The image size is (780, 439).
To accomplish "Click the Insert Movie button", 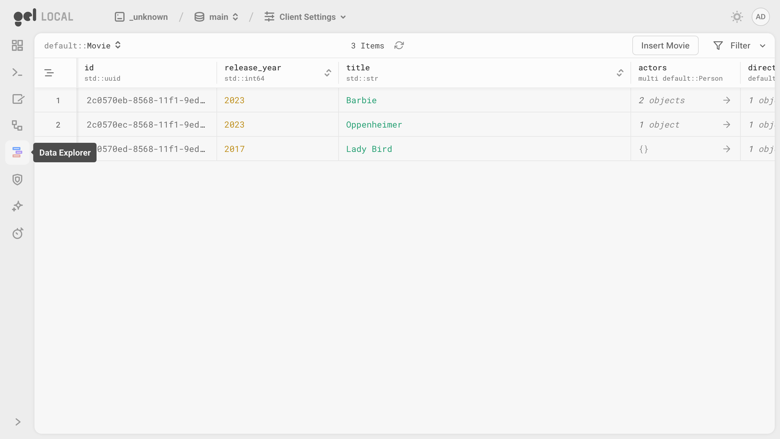I will pos(665,45).
